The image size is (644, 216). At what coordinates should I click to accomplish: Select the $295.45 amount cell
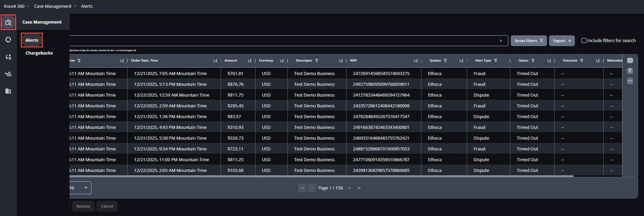click(235, 106)
